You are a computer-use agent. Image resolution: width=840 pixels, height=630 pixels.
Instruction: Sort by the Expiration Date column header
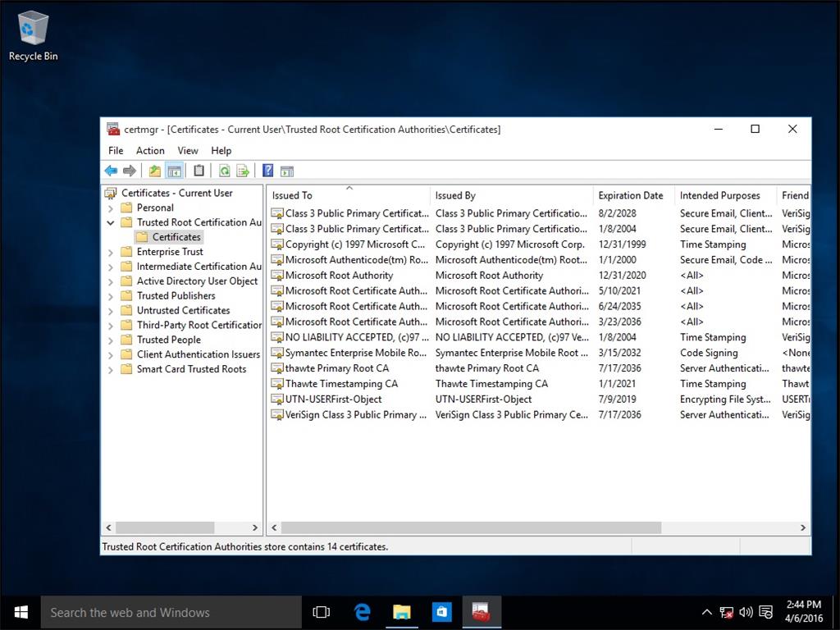[x=633, y=195]
